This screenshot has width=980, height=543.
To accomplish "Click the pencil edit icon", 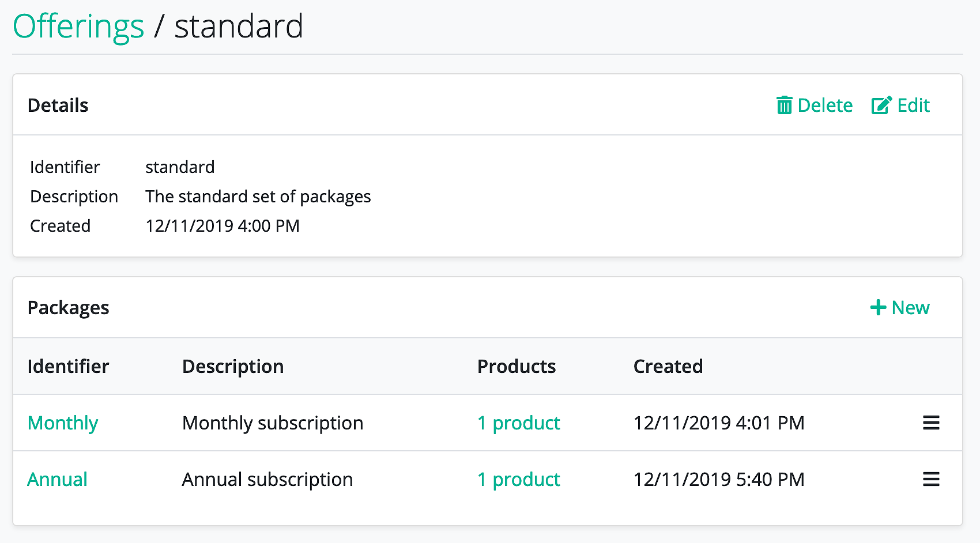I will click(x=881, y=105).
